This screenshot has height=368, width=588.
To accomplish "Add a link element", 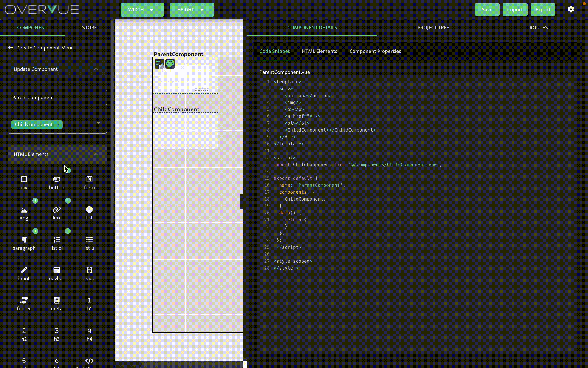I will tap(57, 213).
